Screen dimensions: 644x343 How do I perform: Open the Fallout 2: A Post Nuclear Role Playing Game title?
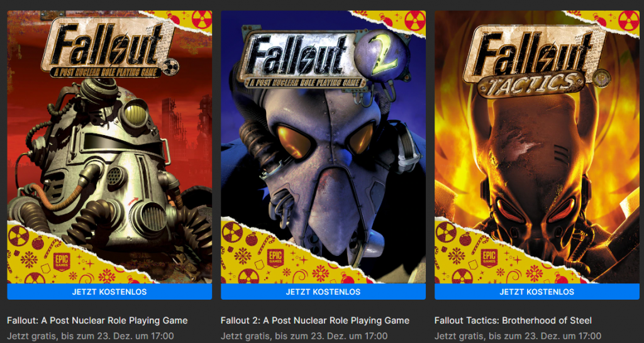pos(315,320)
